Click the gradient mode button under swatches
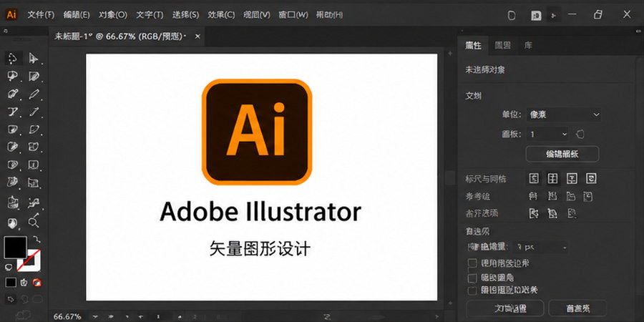 click(24, 283)
